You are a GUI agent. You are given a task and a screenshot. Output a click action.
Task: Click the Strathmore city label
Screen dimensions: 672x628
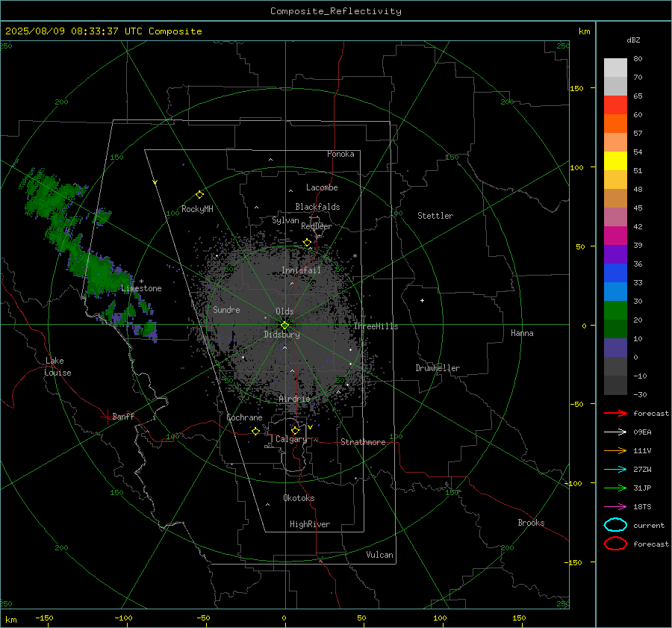tap(363, 442)
